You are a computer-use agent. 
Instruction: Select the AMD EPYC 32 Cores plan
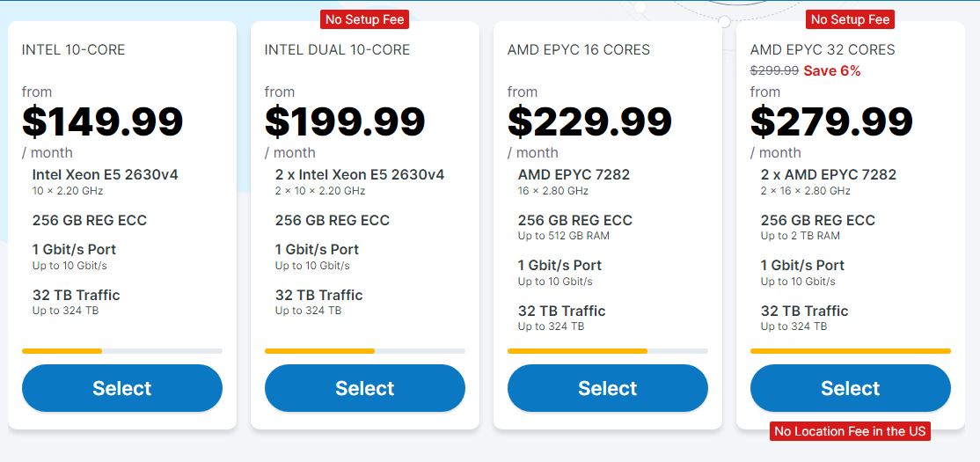click(x=850, y=388)
